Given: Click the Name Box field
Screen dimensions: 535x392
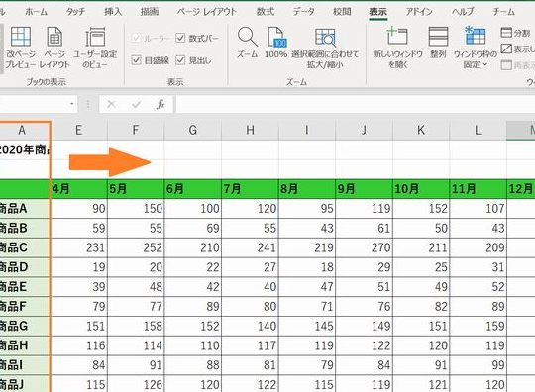Looking at the screenshot, I should tap(34, 104).
